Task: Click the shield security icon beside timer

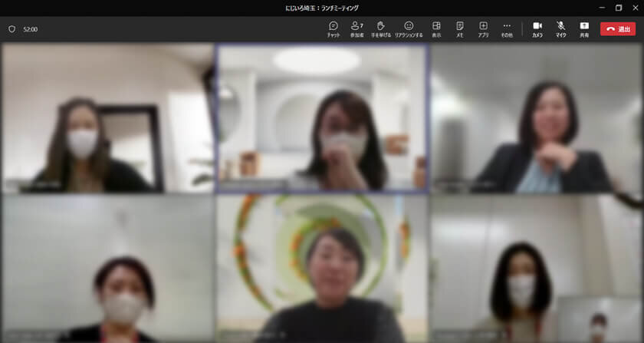Action: point(11,29)
